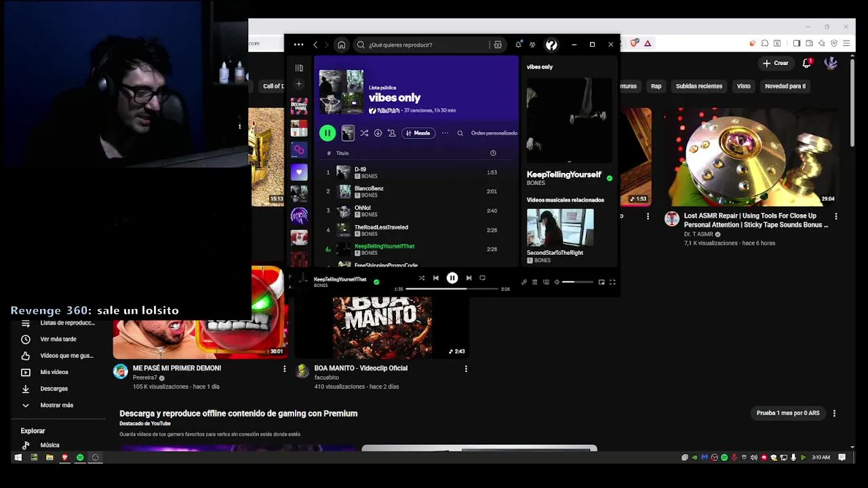Expand 'Mostrar más' in YouTube sidebar
Image resolution: width=868 pixels, height=488 pixels.
(57, 405)
